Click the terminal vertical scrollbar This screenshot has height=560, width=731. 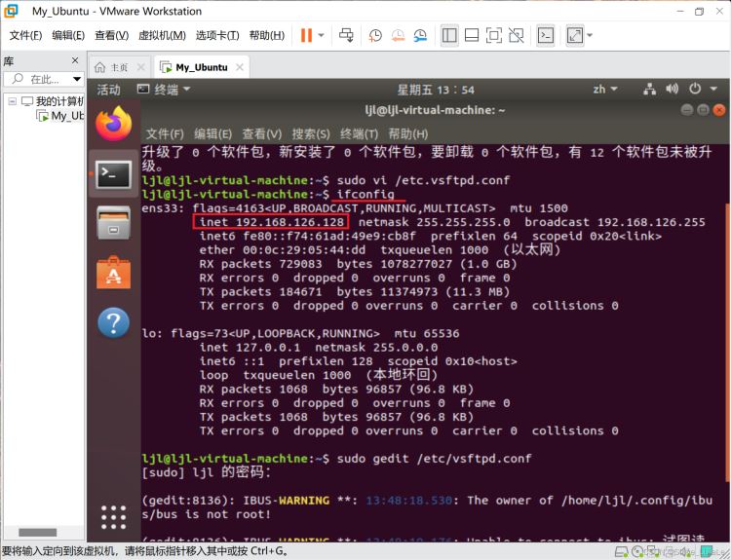point(727,343)
